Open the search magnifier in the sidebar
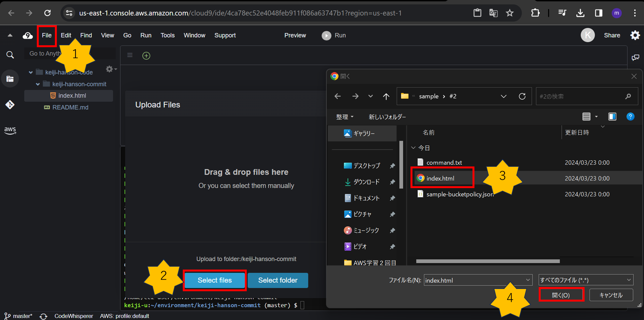This screenshot has width=644, height=320. pos(10,55)
